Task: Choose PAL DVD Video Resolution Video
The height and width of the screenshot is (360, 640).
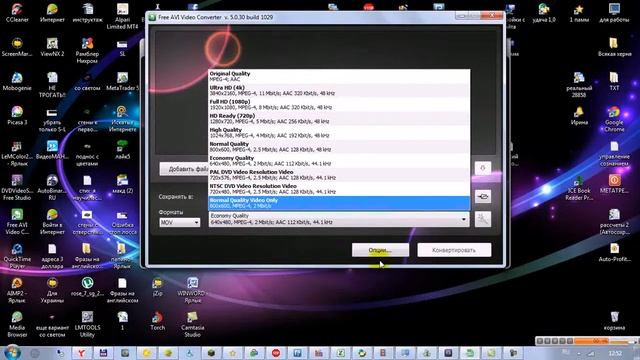Action: [339, 175]
